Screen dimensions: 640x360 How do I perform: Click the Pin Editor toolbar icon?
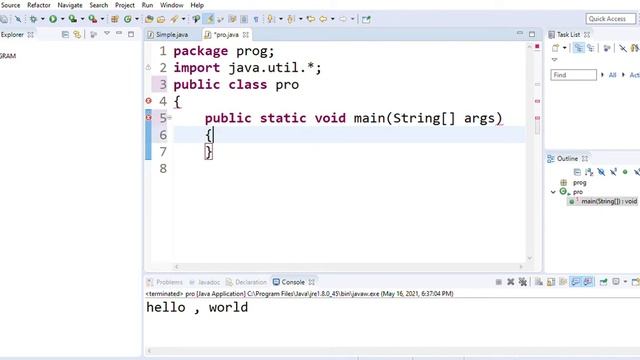pyautogui.click(x=366, y=19)
